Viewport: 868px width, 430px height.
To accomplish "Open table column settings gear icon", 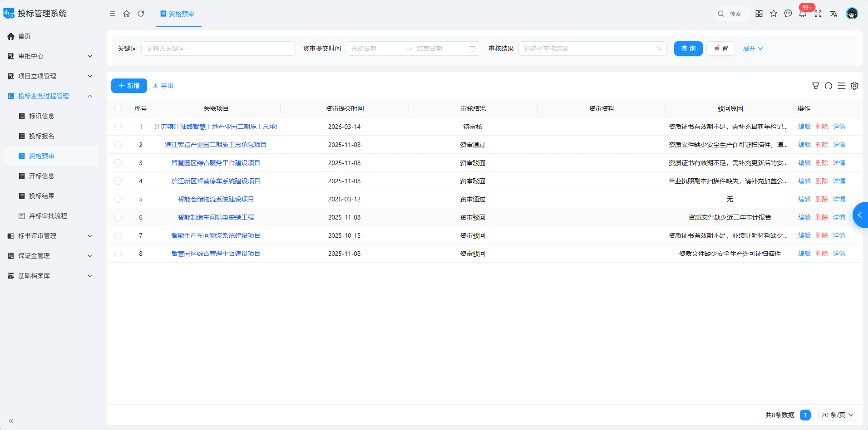I will [x=854, y=86].
